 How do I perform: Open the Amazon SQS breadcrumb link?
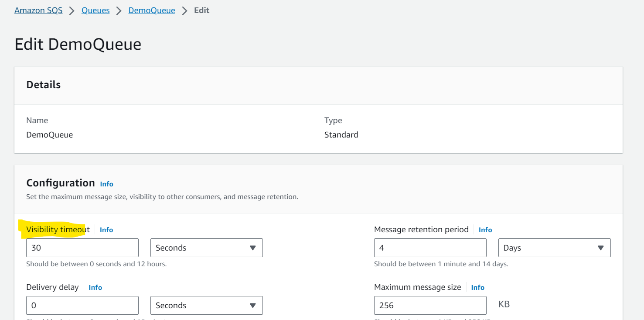(38, 10)
